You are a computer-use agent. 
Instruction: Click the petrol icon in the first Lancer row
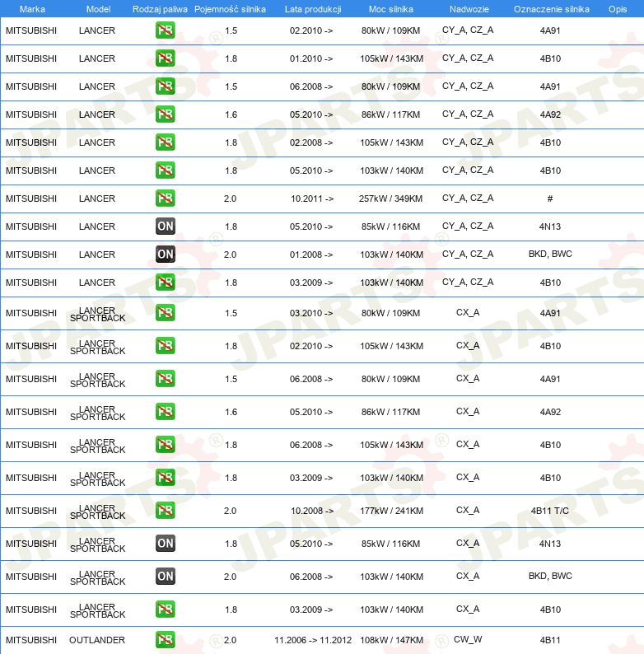[x=165, y=30]
